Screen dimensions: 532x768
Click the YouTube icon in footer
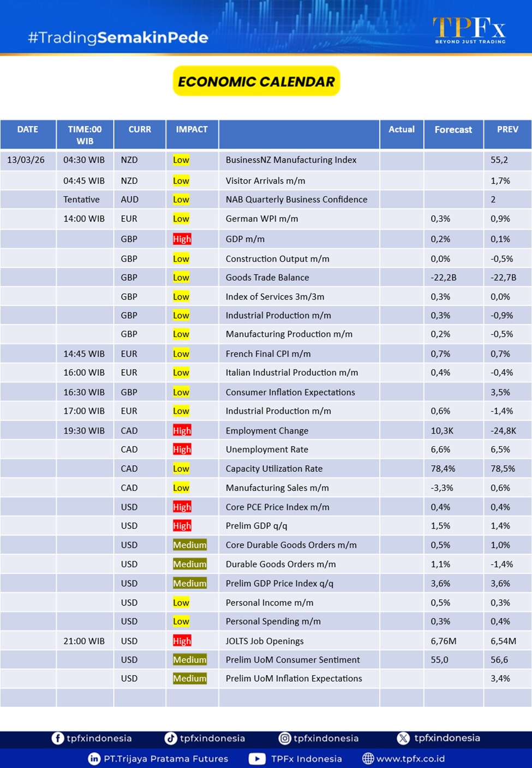(257, 759)
